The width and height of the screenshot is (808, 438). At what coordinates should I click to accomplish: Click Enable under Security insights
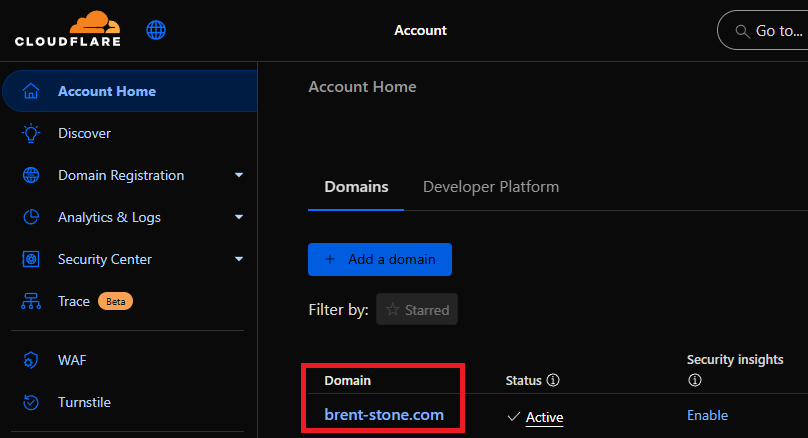[x=707, y=415]
